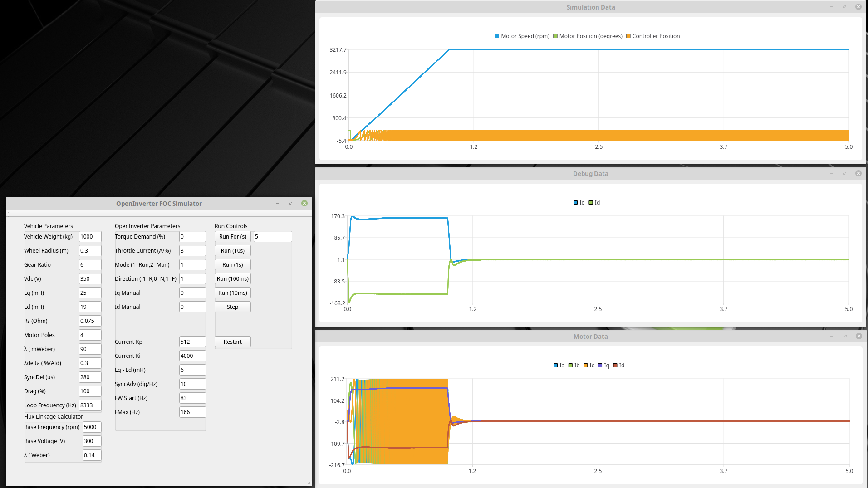Toggle Controller Position legend swatch
Image resolution: width=868 pixels, height=488 pixels.
pyautogui.click(x=628, y=36)
